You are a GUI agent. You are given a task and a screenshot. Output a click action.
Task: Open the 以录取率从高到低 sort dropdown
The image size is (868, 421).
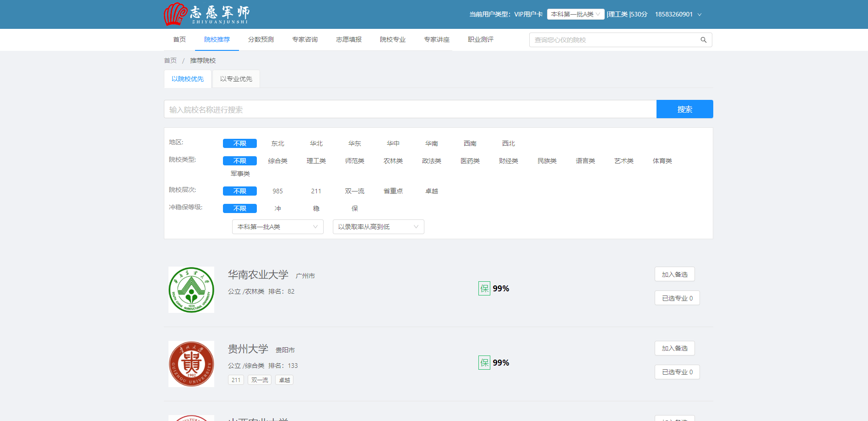coord(379,227)
